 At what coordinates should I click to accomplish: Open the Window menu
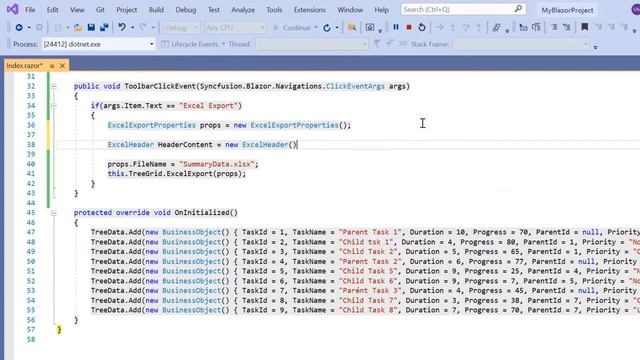[x=350, y=9]
